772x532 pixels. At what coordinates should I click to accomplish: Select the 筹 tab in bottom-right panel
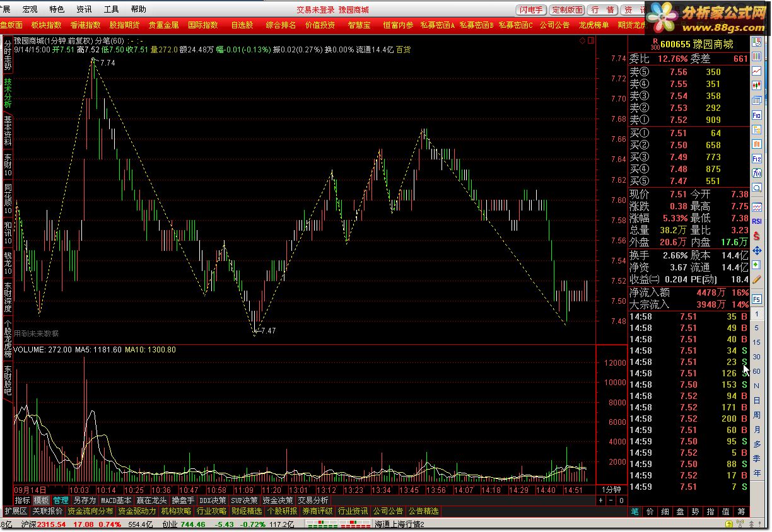740,512
